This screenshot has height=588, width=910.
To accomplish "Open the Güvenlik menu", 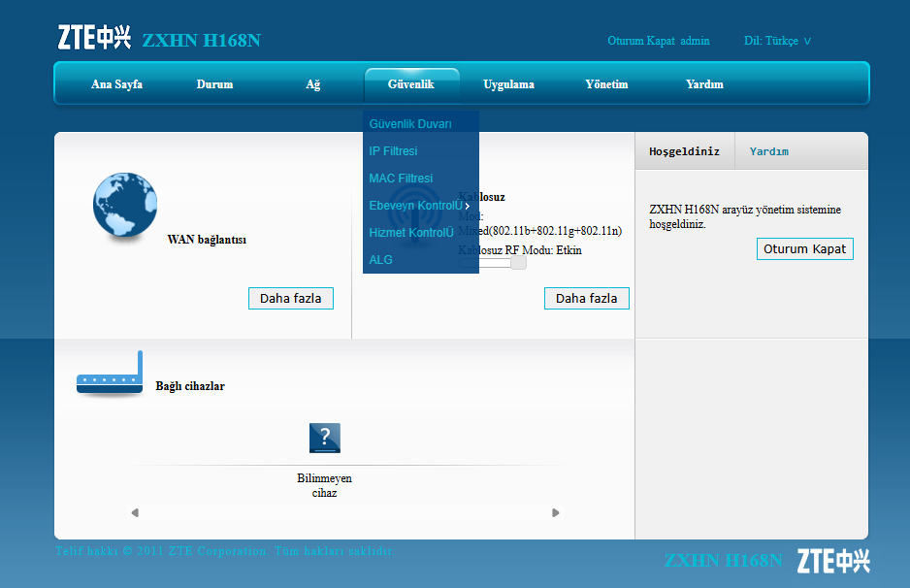I will (411, 84).
